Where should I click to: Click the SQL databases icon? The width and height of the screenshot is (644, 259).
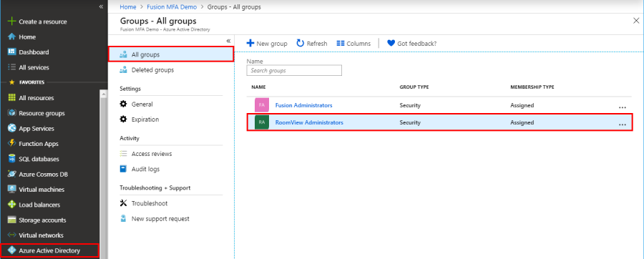point(12,159)
